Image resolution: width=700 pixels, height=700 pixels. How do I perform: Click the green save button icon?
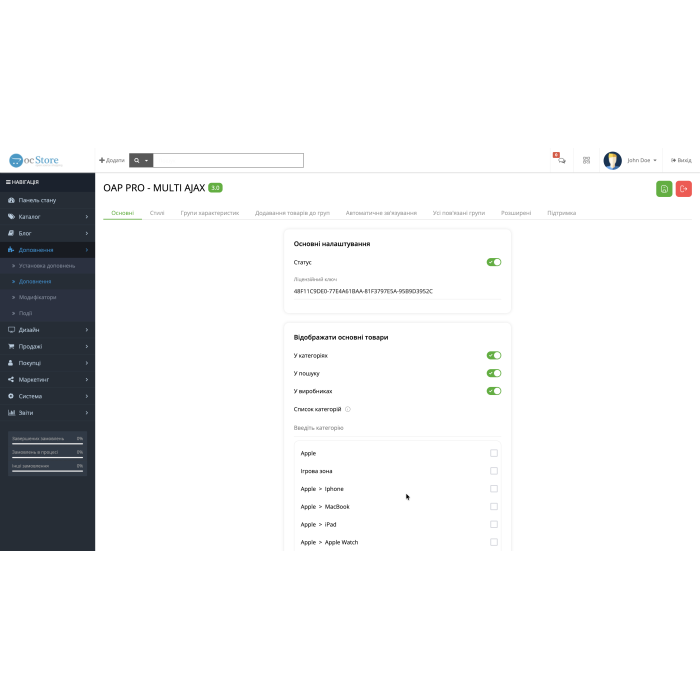[664, 189]
